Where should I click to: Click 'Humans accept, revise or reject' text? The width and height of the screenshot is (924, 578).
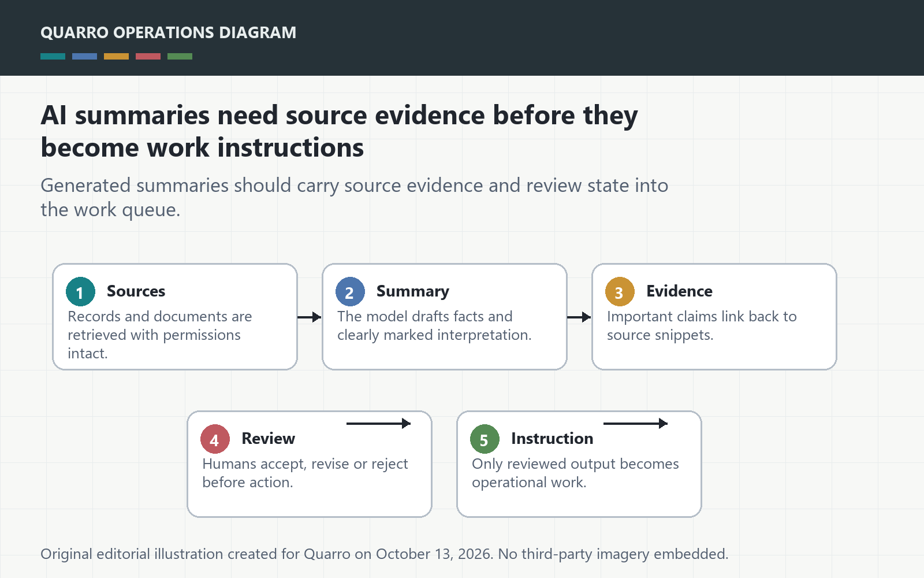point(305,473)
